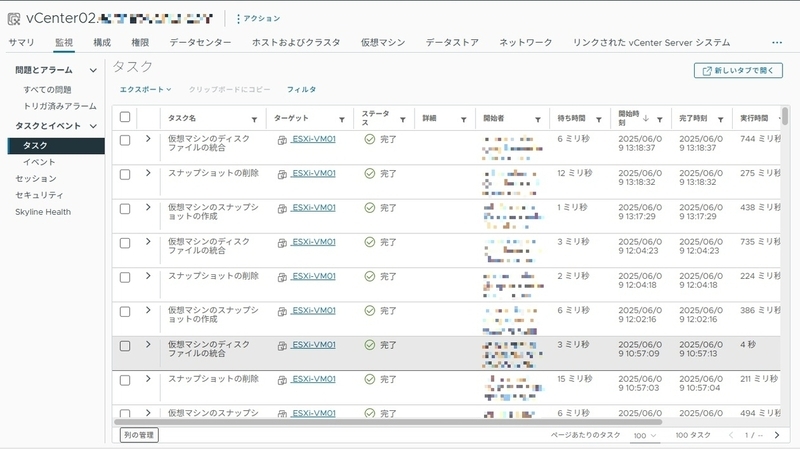The image size is (800, 449).
Task: Click completed status icon in 13:18:32 row
Action: click(369, 173)
